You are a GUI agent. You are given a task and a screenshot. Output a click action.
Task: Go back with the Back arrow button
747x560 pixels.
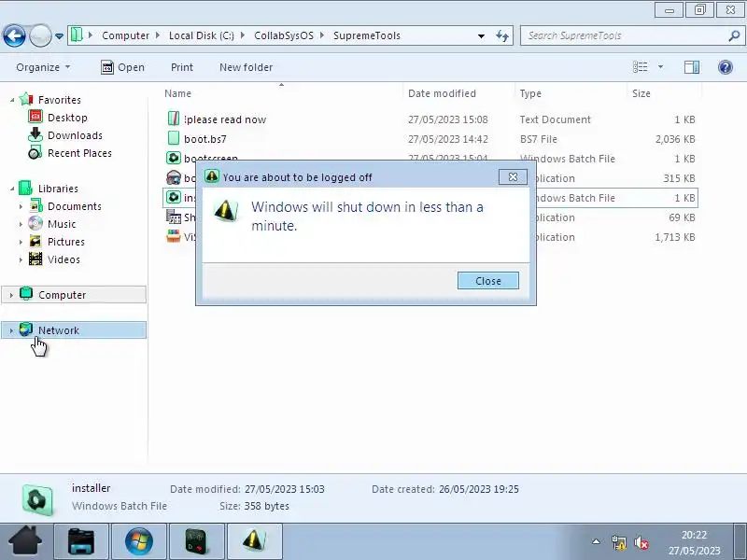click(14, 35)
